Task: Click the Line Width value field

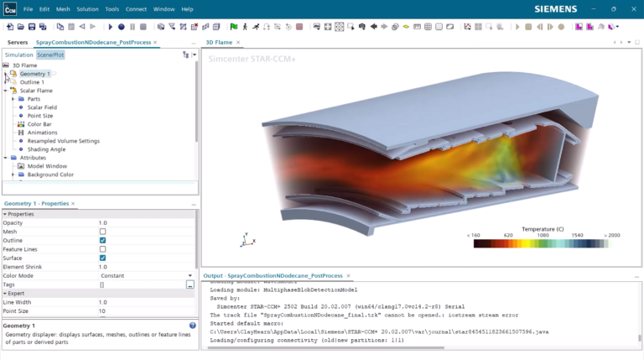Action: (x=147, y=302)
